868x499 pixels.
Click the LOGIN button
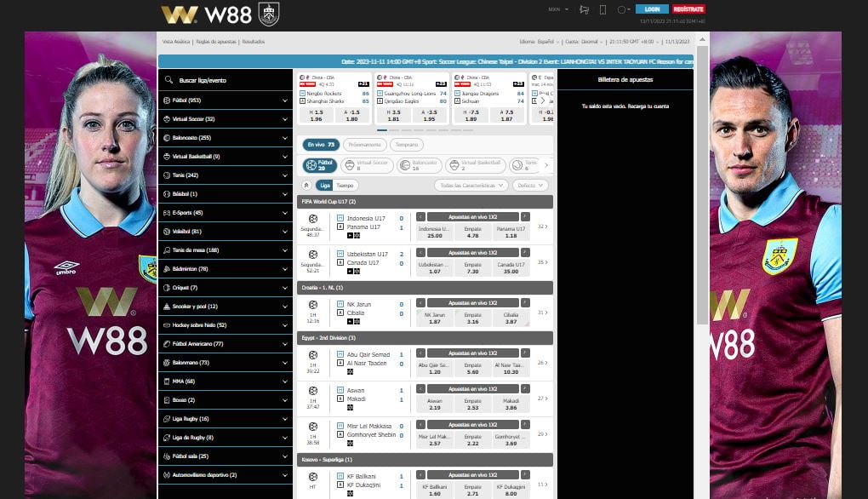point(652,9)
